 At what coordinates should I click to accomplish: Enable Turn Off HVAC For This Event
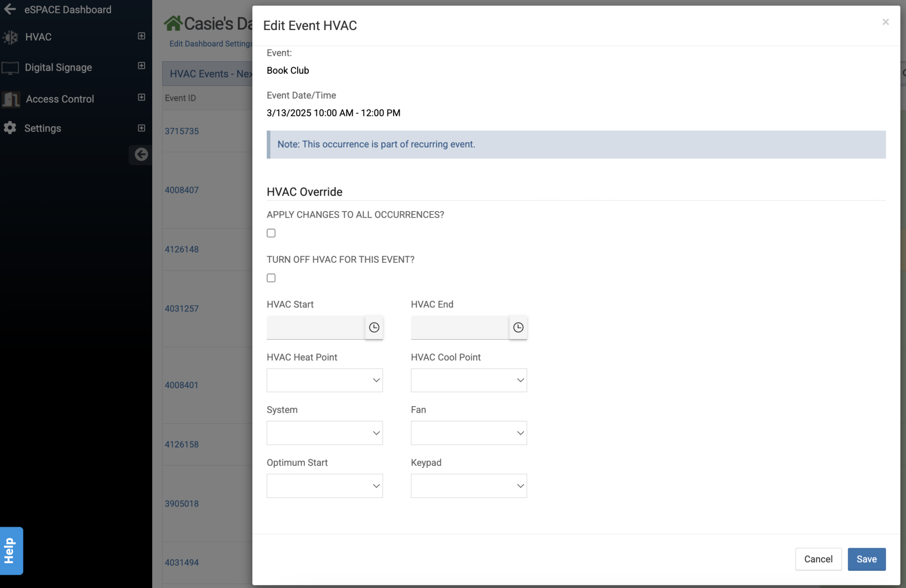tap(271, 277)
